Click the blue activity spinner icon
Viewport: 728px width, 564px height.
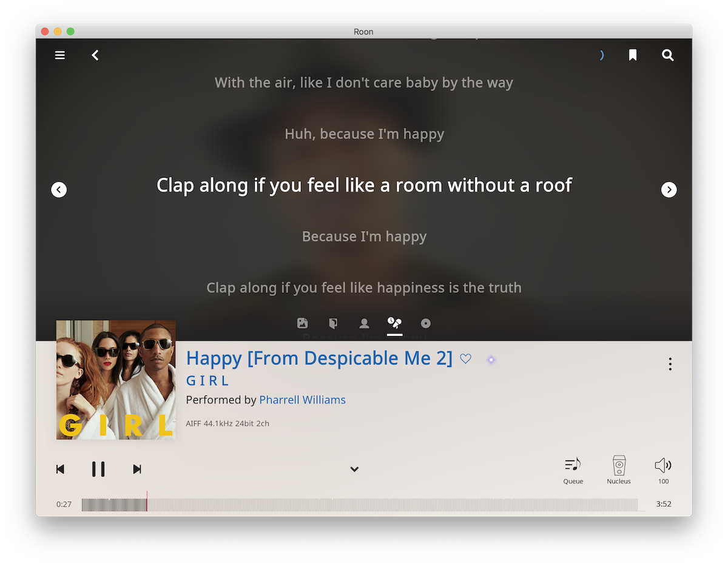pyautogui.click(x=602, y=55)
